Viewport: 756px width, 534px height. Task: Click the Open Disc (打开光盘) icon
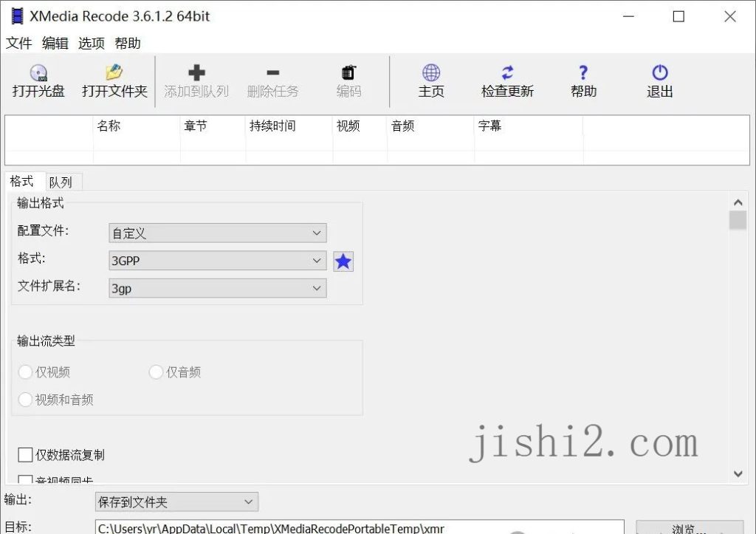point(38,73)
